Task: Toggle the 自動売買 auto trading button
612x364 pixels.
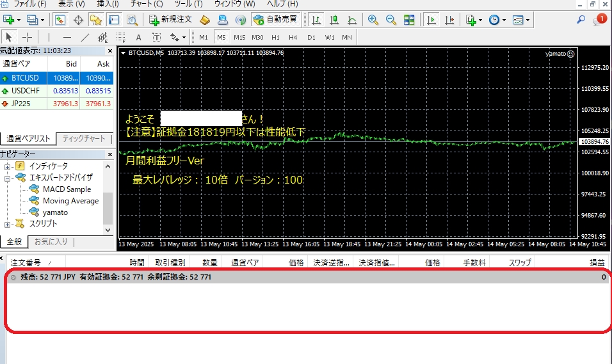Action: [275, 20]
